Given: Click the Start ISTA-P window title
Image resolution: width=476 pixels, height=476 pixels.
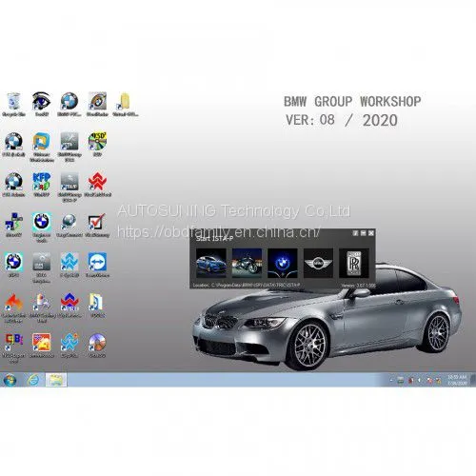Looking at the screenshot, I should click(214, 238).
